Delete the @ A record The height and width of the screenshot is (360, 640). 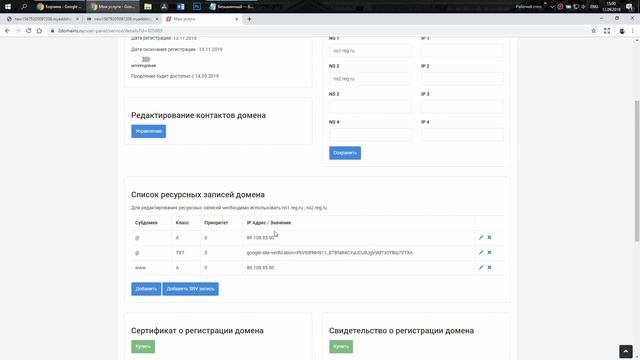point(489,238)
